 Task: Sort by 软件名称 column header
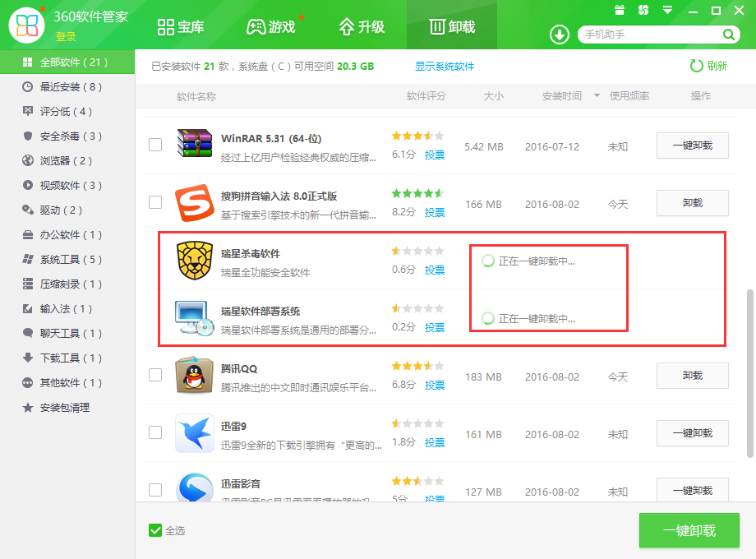pyautogui.click(x=196, y=96)
